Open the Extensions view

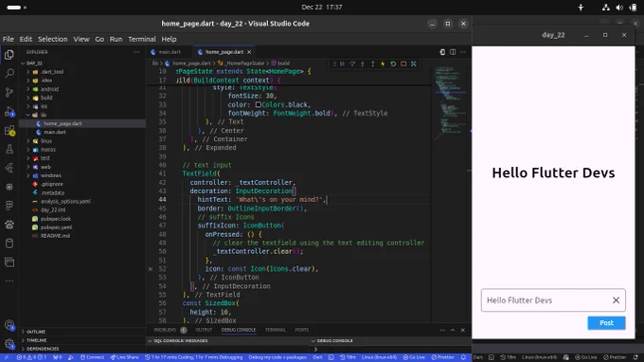pyautogui.click(x=9, y=131)
